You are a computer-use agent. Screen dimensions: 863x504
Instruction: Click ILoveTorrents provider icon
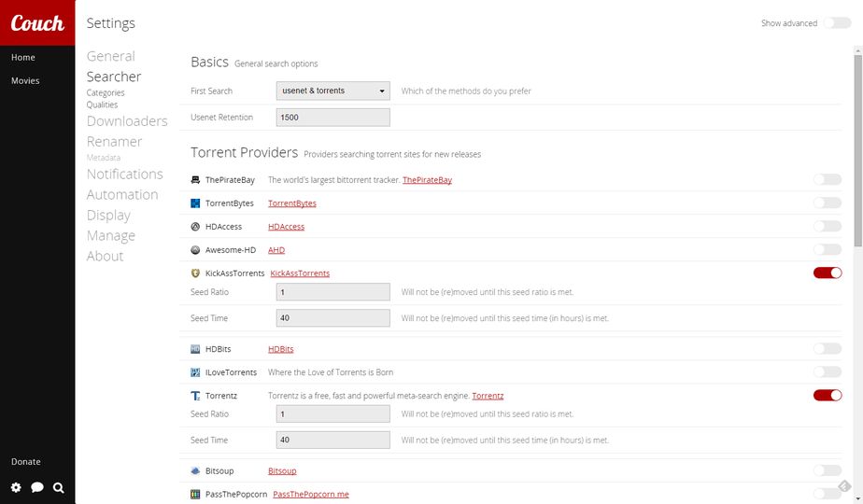click(x=195, y=372)
